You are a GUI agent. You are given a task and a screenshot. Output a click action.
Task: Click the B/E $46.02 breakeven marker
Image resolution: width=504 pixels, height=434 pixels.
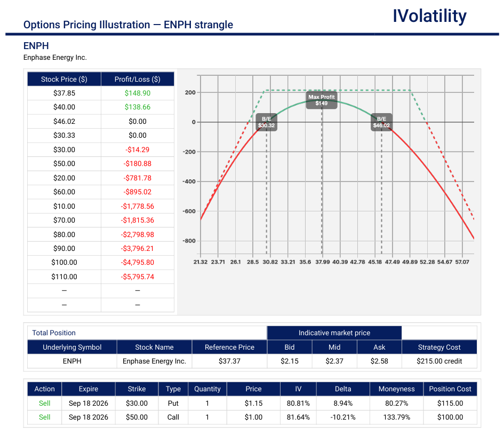381,122
